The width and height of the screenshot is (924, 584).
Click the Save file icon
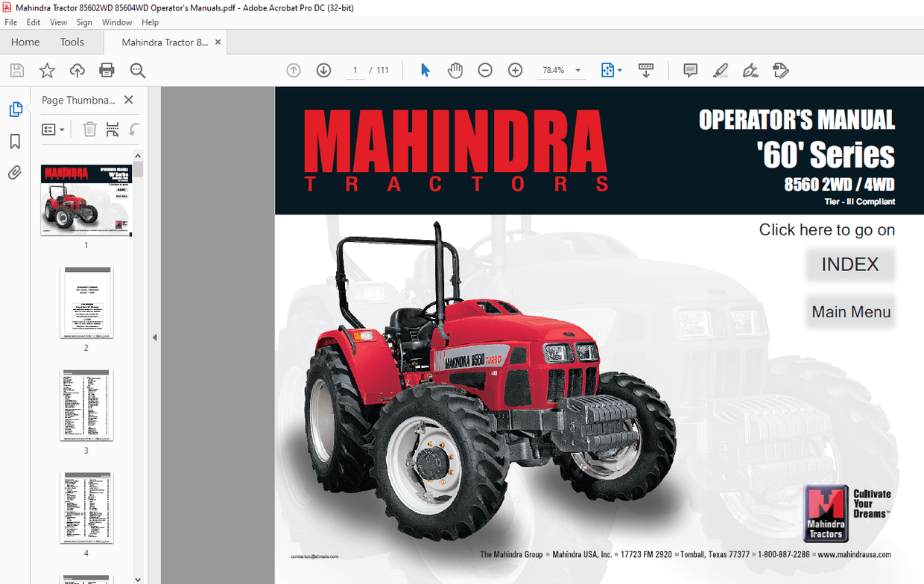17,71
